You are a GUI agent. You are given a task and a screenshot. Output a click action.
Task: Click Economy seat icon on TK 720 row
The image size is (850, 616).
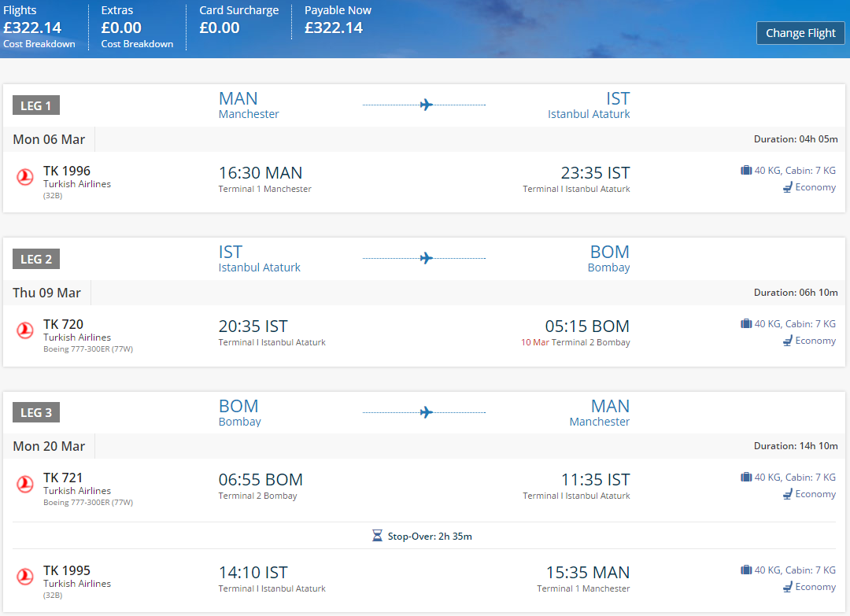coord(788,341)
